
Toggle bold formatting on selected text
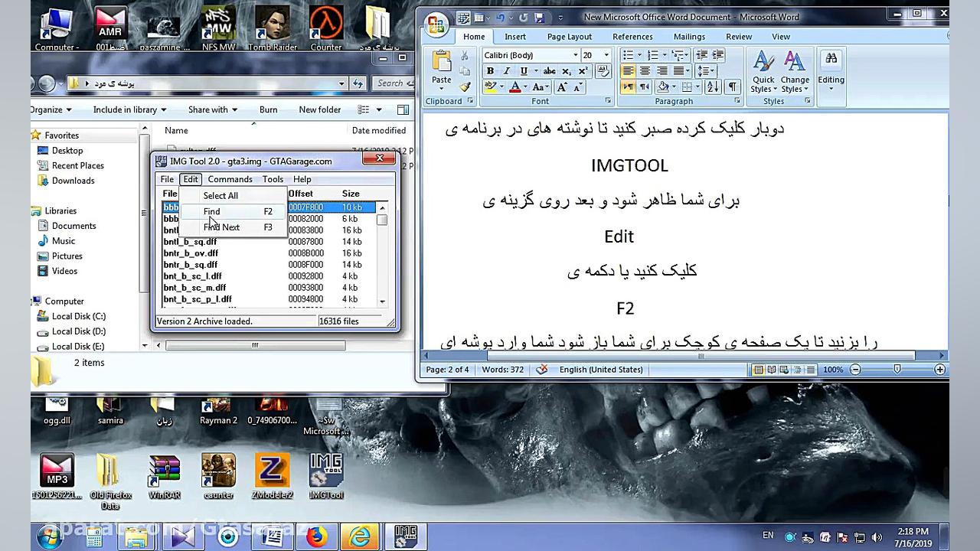(491, 71)
